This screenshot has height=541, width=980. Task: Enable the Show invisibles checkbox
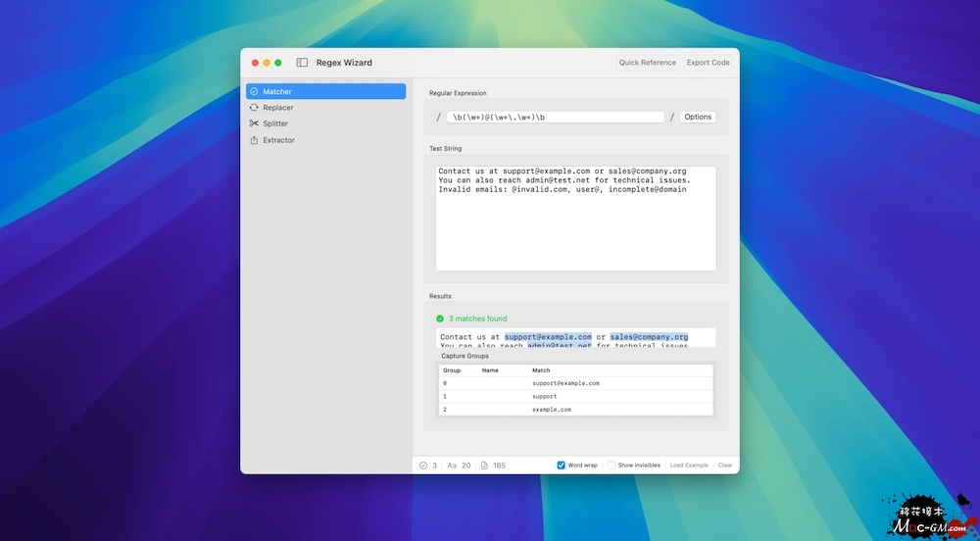click(612, 466)
